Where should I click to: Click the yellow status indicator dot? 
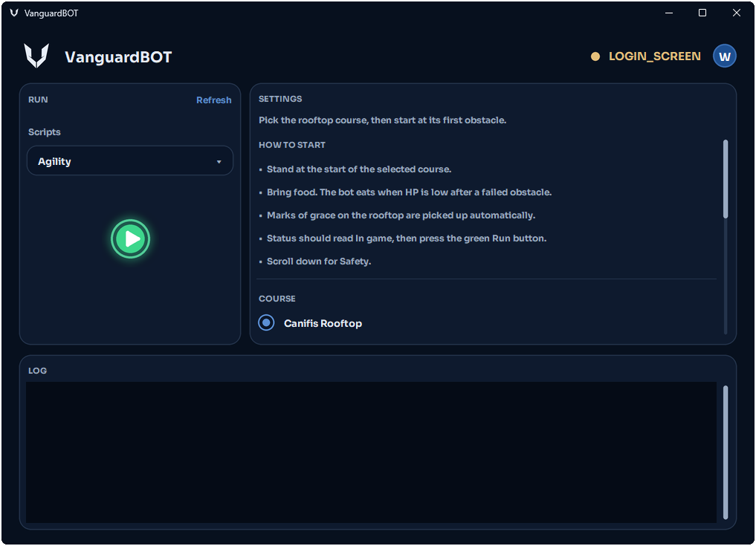(x=595, y=56)
